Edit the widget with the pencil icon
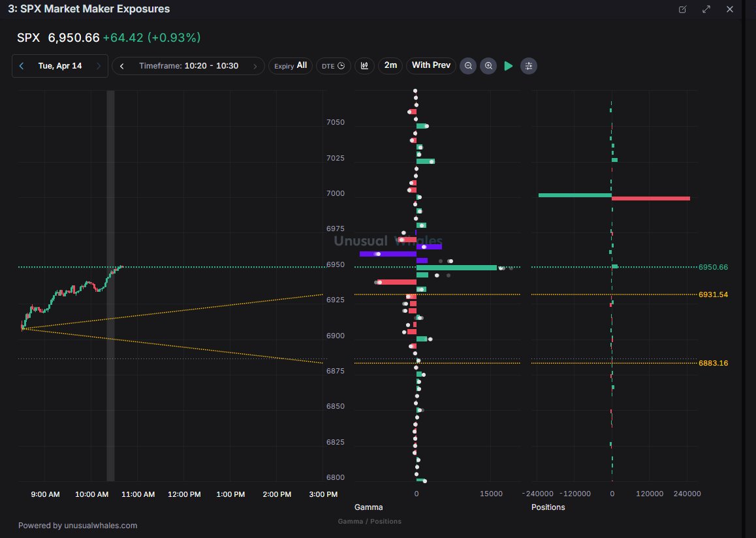Screen dimensions: 756x538 pyautogui.click(x=682, y=9)
